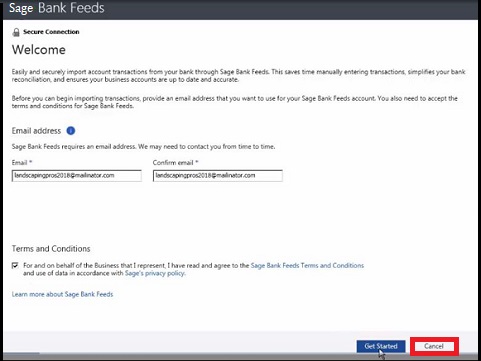Click the Secure Connection label text
Image resolution: width=481 pixels, height=361 pixels.
(x=51, y=32)
